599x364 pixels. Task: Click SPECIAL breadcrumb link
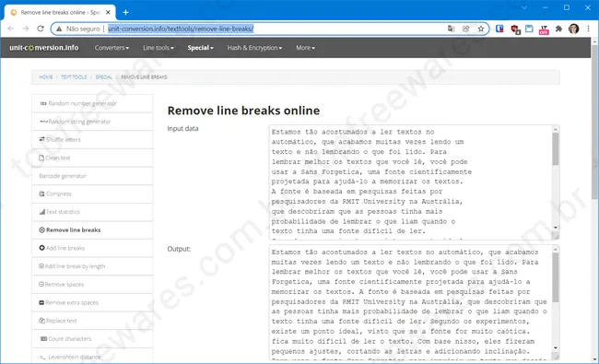point(104,77)
